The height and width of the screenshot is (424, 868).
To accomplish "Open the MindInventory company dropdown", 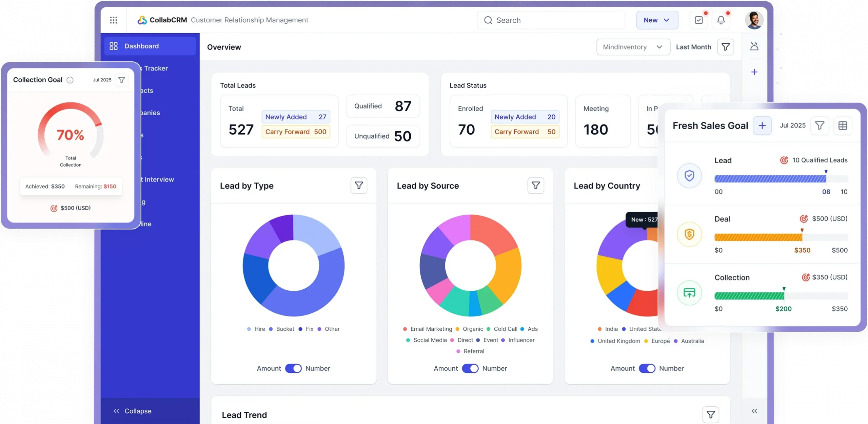I will pos(633,47).
